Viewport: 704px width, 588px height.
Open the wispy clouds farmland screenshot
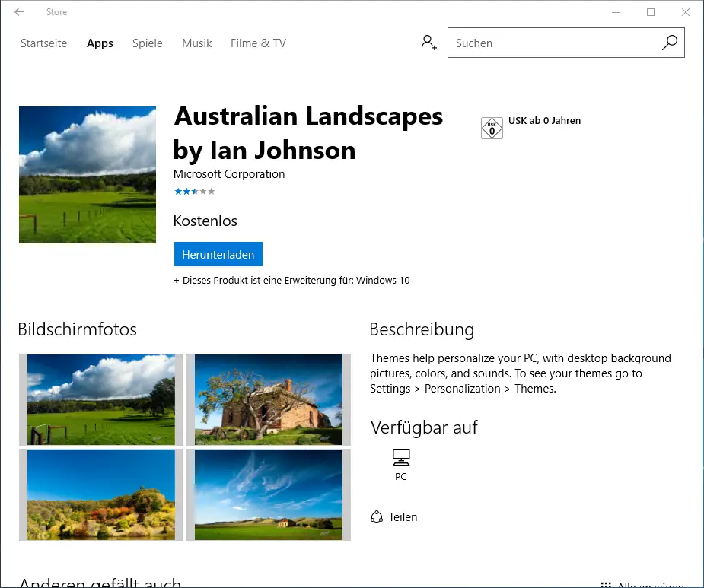click(269, 494)
